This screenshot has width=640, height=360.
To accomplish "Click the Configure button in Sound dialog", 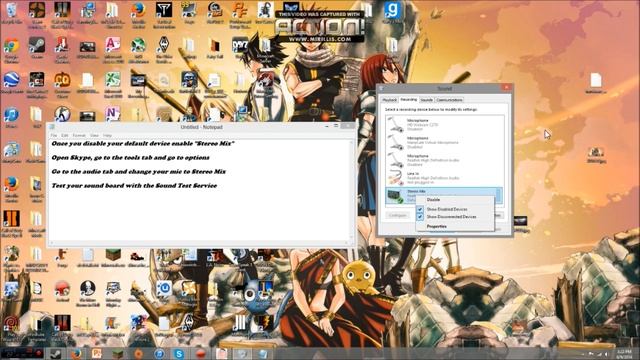I will pos(397,215).
